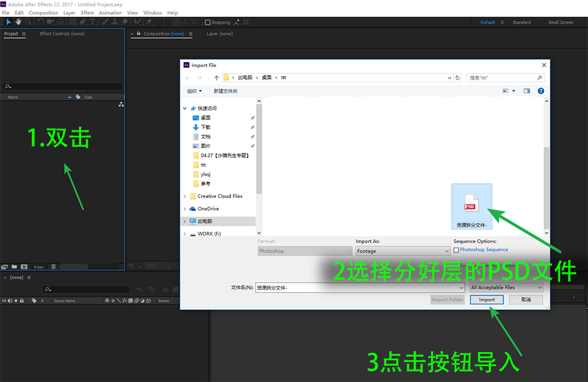588x382 pixels.
Task: Select the Rotation tool
Action: click(x=41, y=22)
